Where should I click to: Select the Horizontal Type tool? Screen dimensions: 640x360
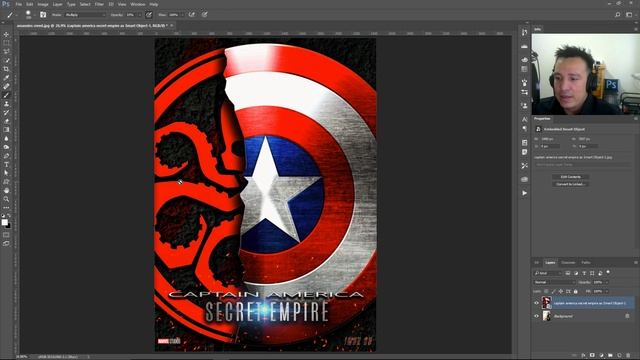6,164
